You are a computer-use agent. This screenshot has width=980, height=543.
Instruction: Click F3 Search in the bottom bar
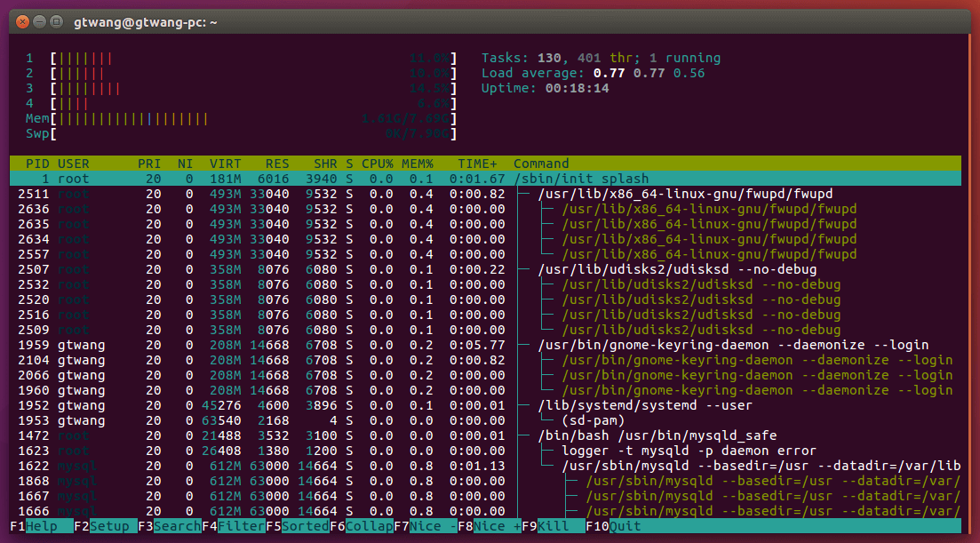[177, 526]
